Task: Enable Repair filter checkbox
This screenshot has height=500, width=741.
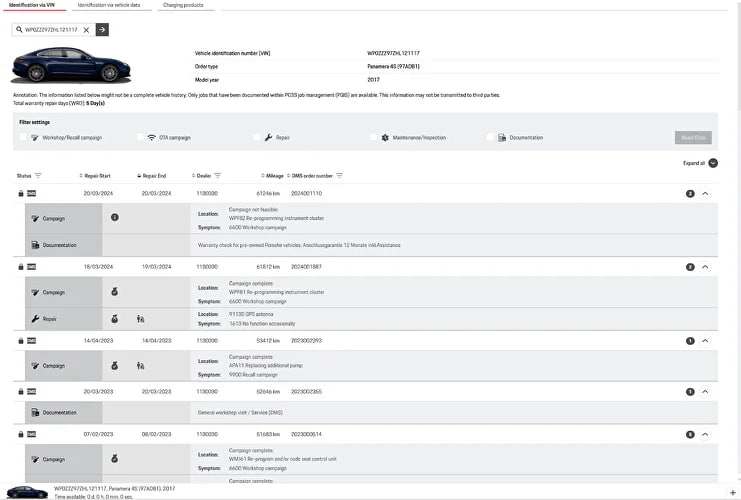Action: pyautogui.click(x=257, y=137)
